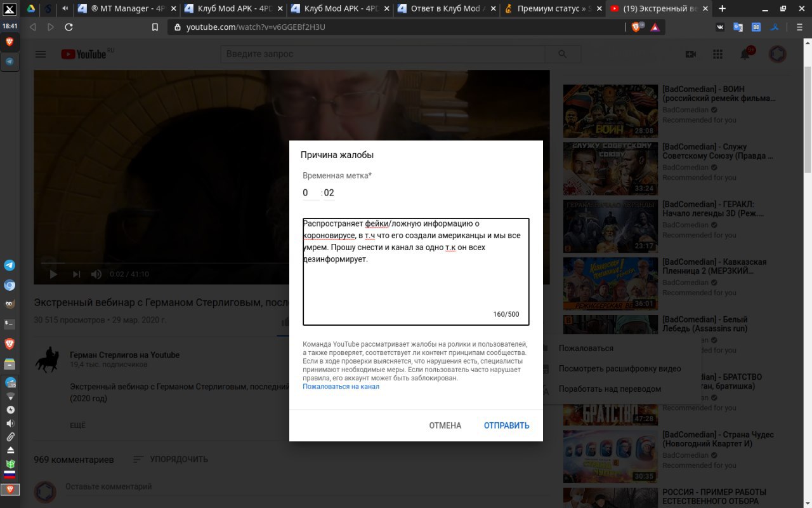Open Chromium from the dock
Image resolution: width=812 pixels, height=508 pixels.
click(10, 285)
